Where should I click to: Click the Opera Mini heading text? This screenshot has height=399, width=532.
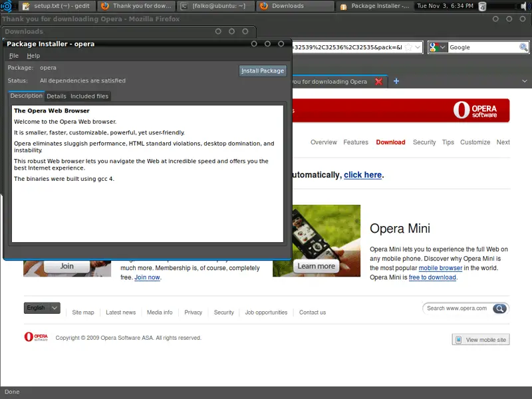(400, 228)
